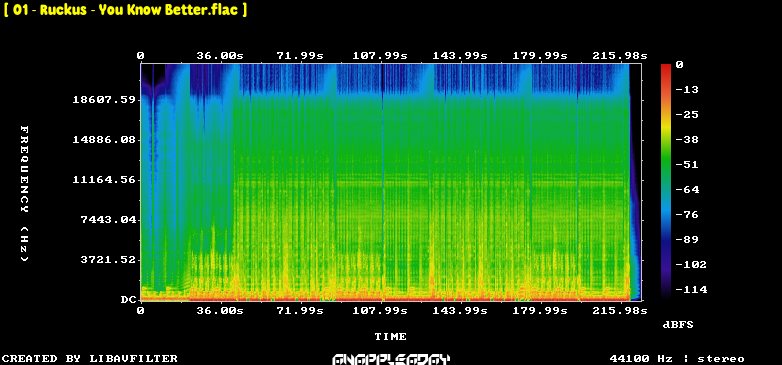This screenshot has height=365, width=782.
Task: Click the CREATED BY LIBAVFILTER text
Action: 90,359
